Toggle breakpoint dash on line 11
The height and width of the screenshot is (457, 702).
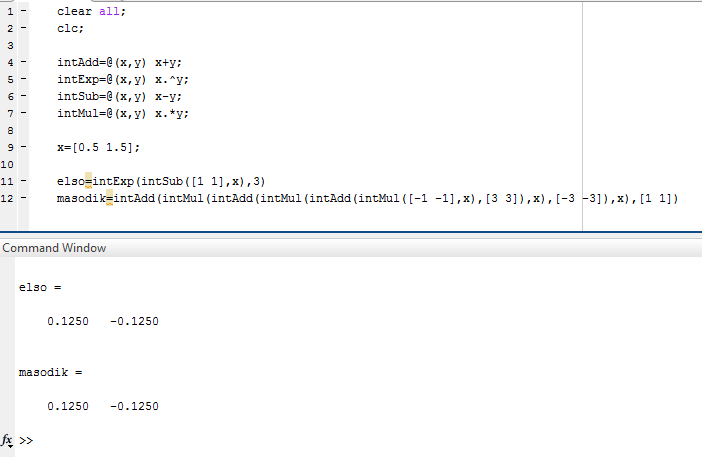(23, 181)
